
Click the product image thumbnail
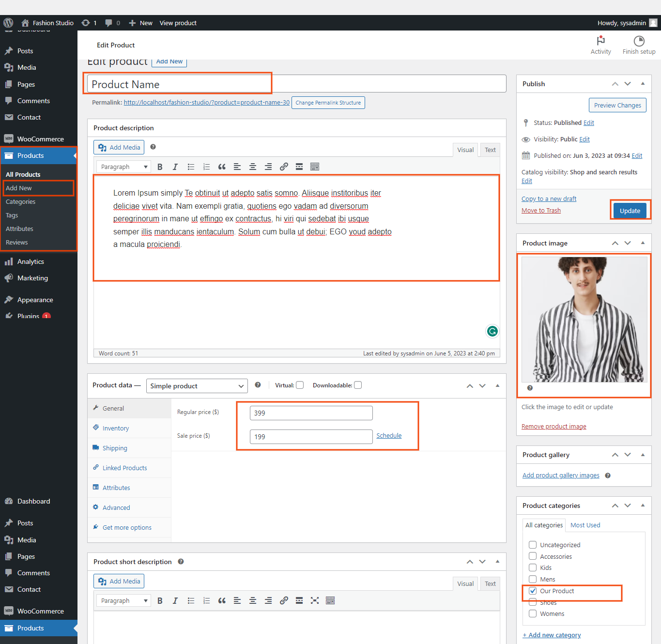coord(584,320)
